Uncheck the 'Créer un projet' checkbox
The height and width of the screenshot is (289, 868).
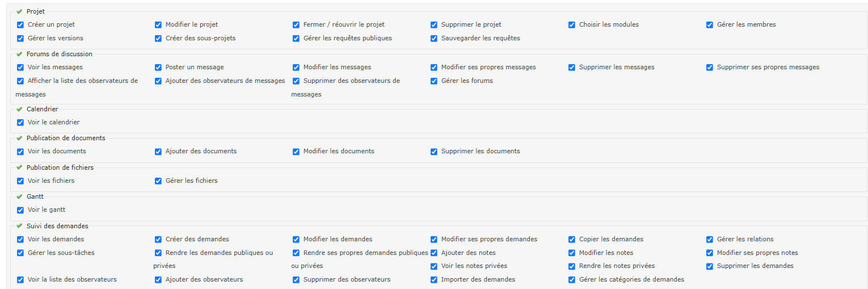pyautogui.click(x=20, y=25)
